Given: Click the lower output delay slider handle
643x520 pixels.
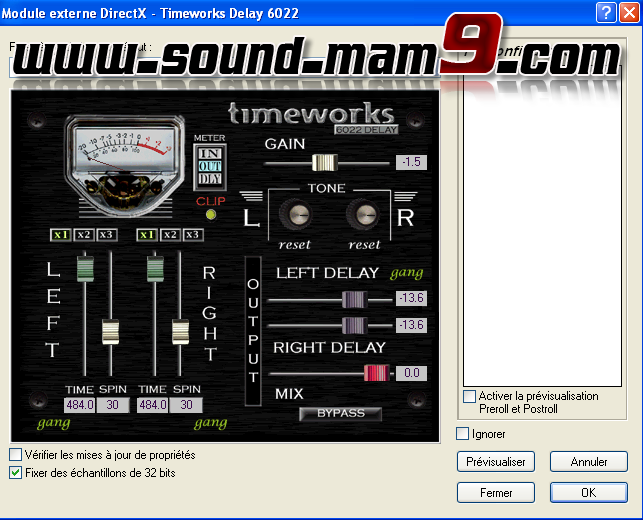Looking at the screenshot, I should click(x=355, y=326).
